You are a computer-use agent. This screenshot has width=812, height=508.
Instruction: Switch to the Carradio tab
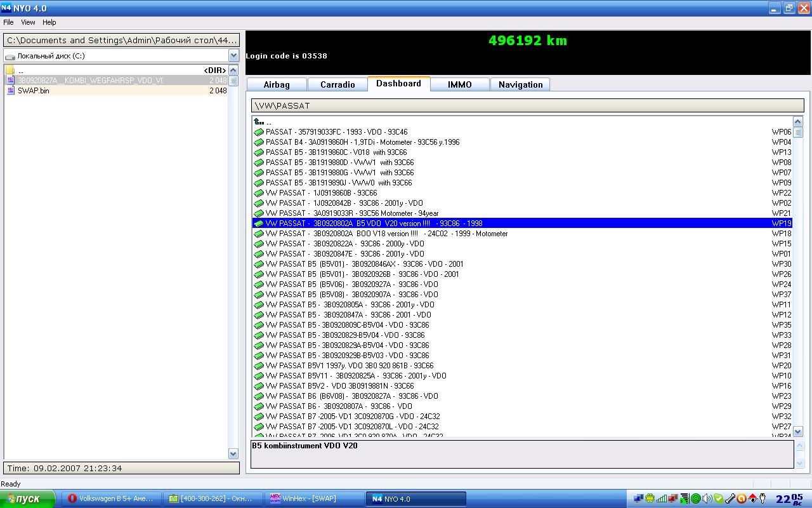(x=337, y=84)
